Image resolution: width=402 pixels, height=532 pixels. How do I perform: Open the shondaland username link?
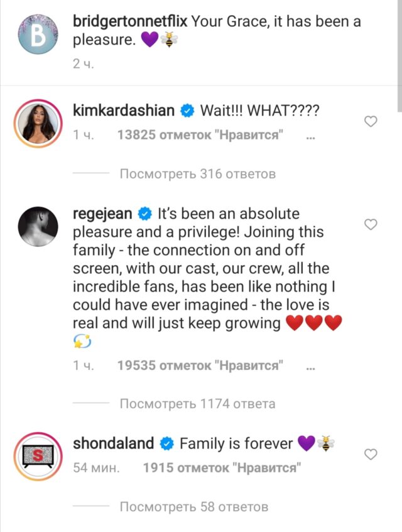pos(114,444)
